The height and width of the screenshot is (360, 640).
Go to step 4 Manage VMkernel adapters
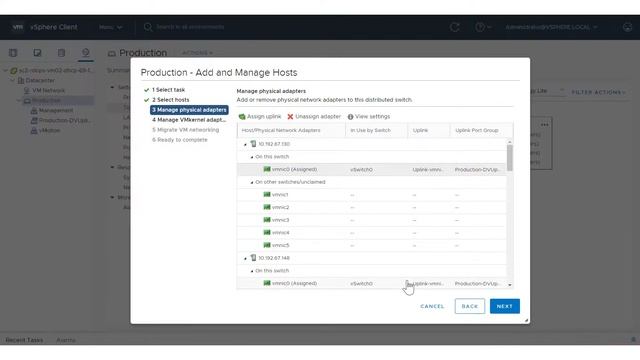[189, 120]
